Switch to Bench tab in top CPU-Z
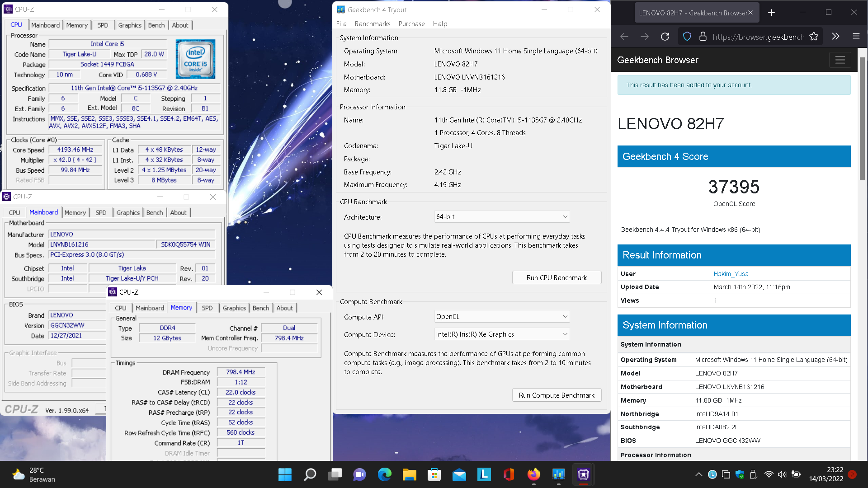The image size is (868, 488). (x=156, y=25)
